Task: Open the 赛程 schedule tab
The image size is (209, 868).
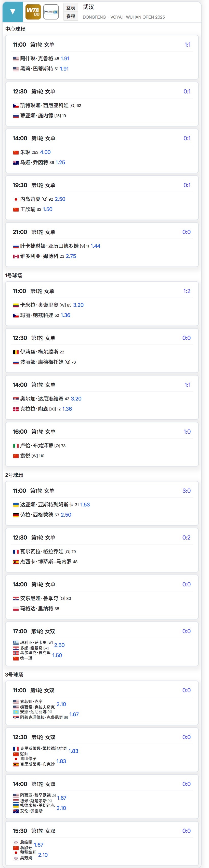Action: click(x=71, y=16)
